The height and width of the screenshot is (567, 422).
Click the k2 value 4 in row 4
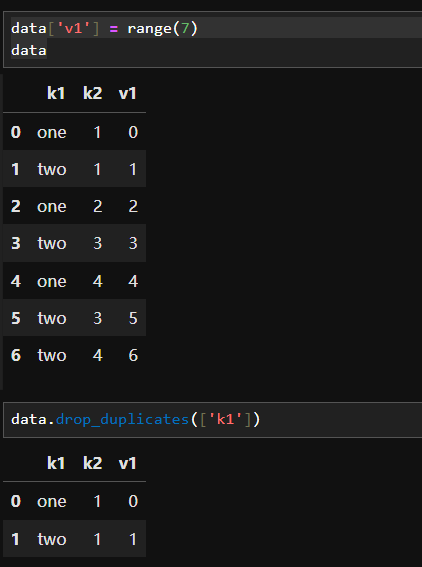[98, 281]
